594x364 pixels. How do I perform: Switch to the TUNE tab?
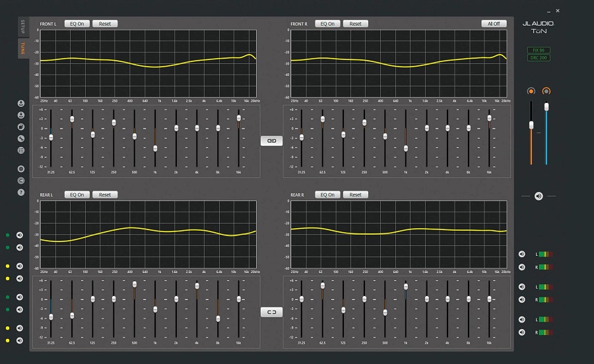point(22,48)
